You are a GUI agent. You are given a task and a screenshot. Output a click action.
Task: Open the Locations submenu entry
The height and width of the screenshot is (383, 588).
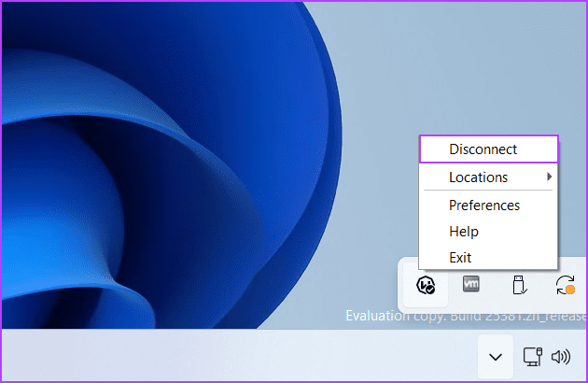click(478, 177)
